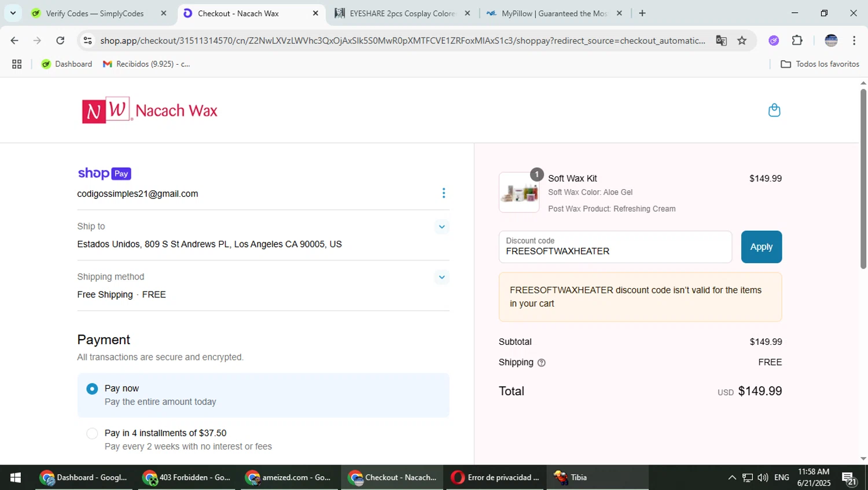The image size is (868, 490).
Task: Open ameized.com Chrome taskbar window
Action: (x=289, y=477)
